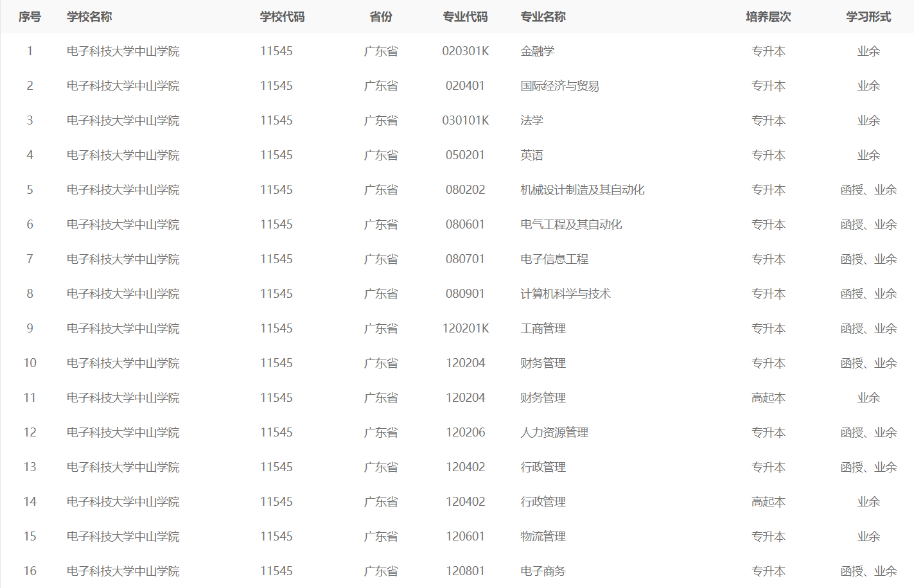Click 高起本 in the 财务管理 row
This screenshot has height=588, width=914.
pyautogui.click(x=768, y=398)
